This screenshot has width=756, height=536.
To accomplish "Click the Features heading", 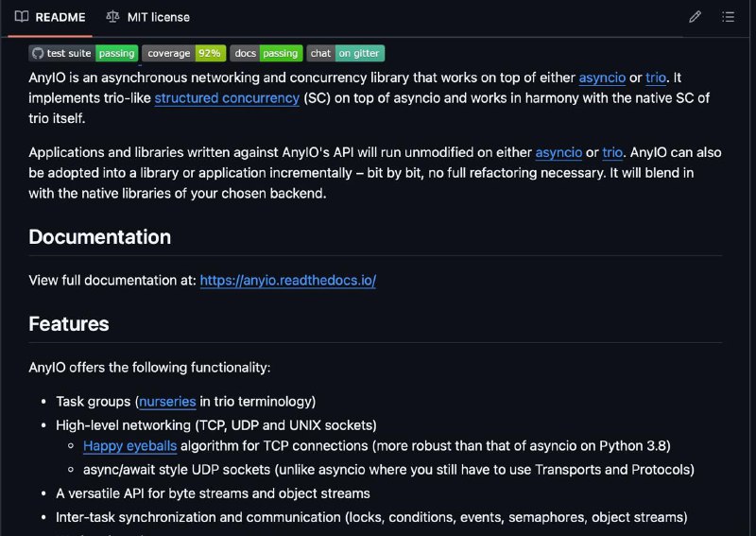I will [x=68, y=323].
